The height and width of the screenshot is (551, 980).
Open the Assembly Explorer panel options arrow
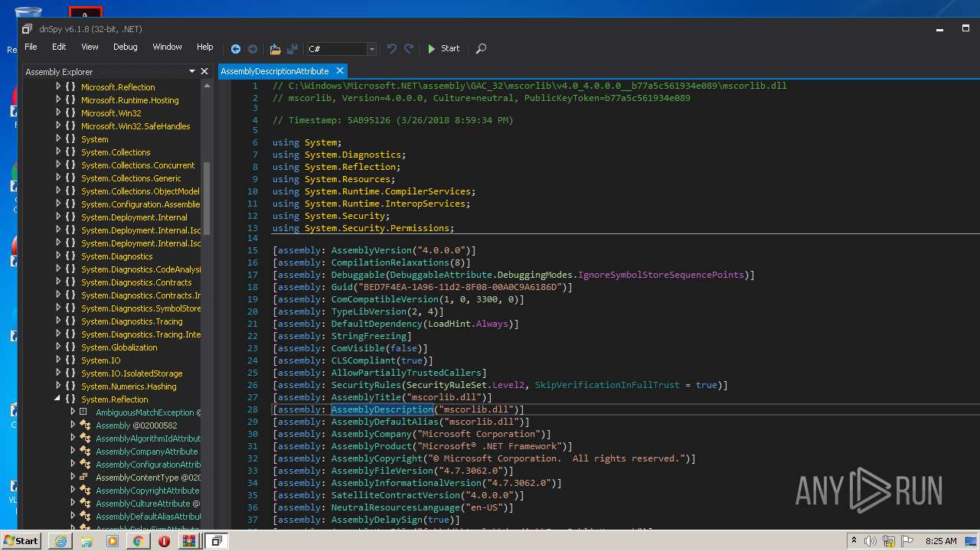pos(192,71)
